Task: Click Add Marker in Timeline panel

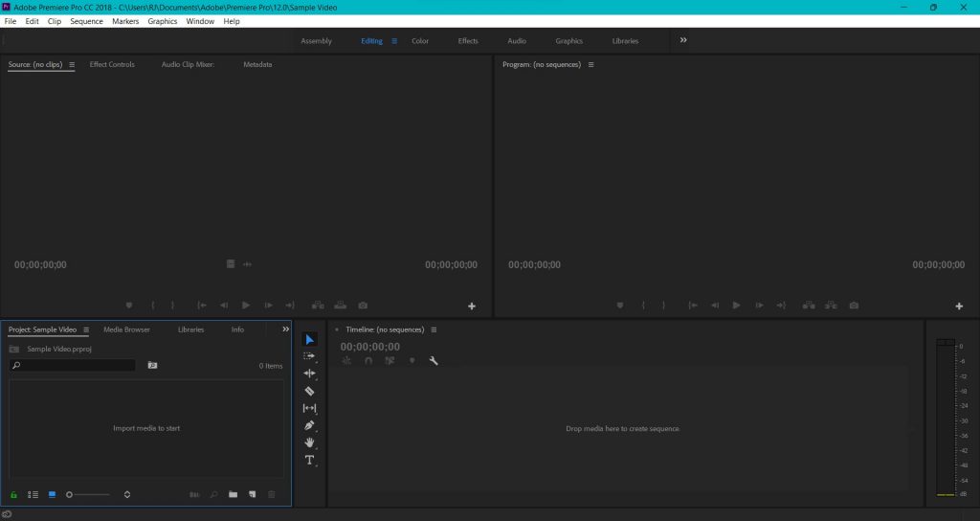Action: click(x=412, y=361)
